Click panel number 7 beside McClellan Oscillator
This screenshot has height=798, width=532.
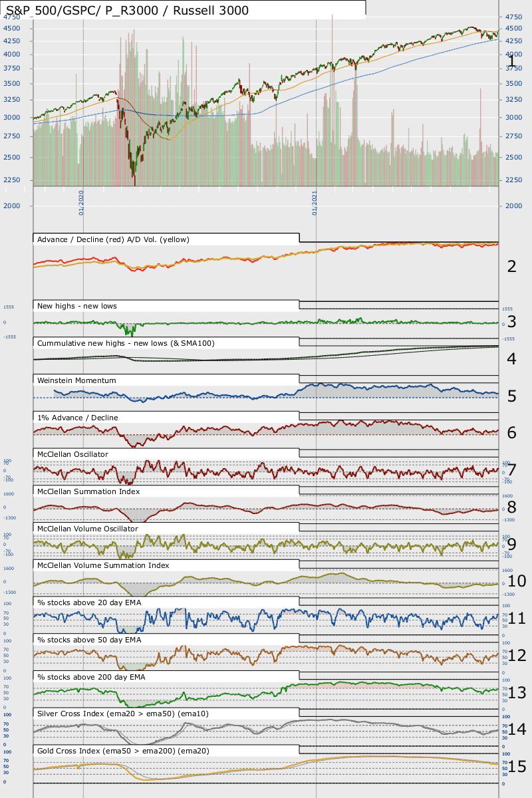(511, 470)
